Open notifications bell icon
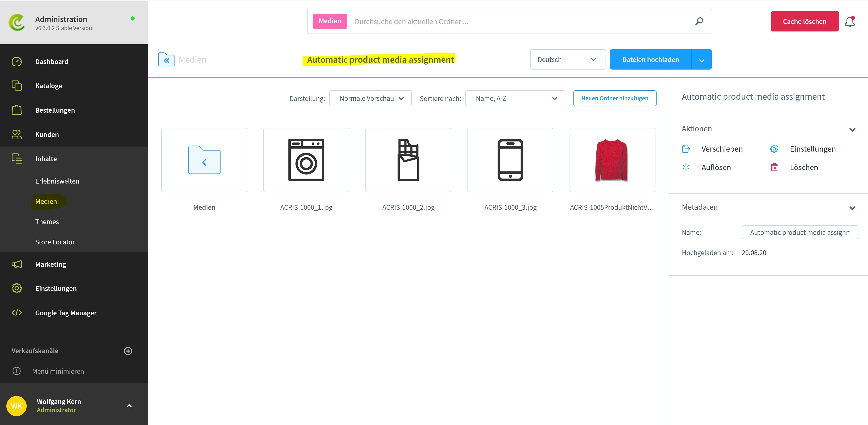Viewport: 868px width, 425px height. [850, 22]
